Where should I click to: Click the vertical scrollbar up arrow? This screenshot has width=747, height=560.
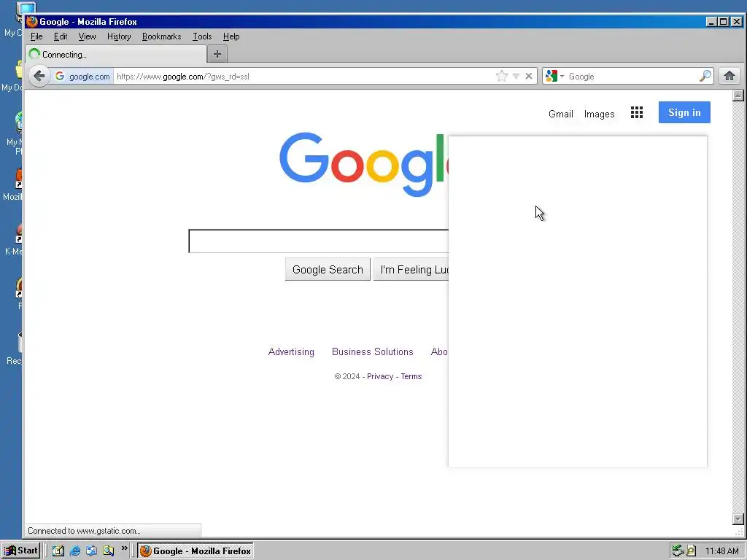[x=738, y=96]
